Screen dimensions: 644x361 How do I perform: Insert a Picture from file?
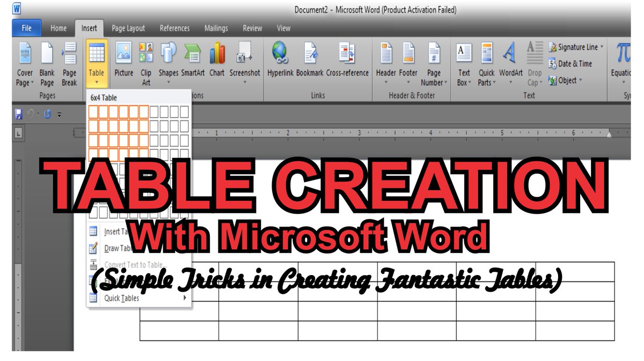click(124, 60)
